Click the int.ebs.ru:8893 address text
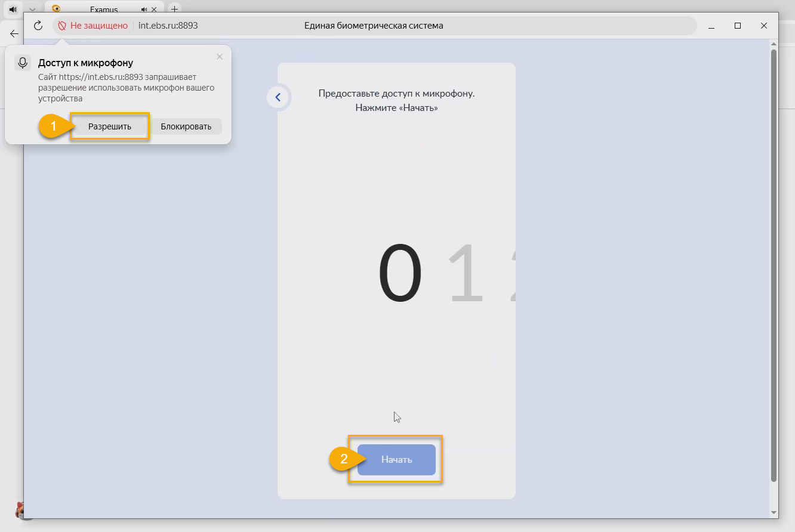The image size is (795, 532). click(168, 26)
